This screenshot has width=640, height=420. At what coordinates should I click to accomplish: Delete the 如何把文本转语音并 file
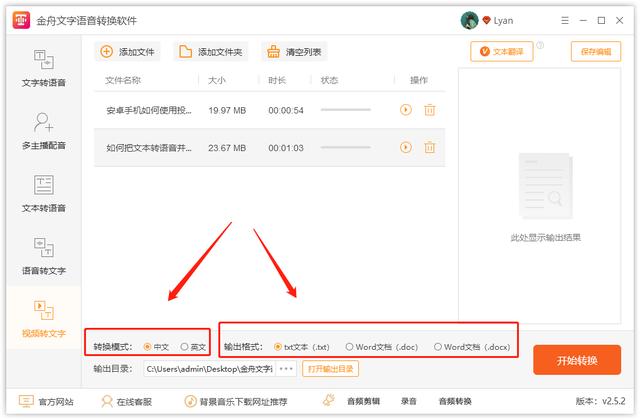coord(429,147)
